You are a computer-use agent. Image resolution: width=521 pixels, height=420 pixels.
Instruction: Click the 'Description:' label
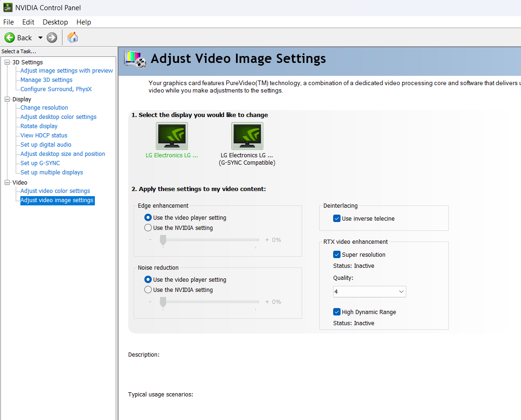coord(143,354)
